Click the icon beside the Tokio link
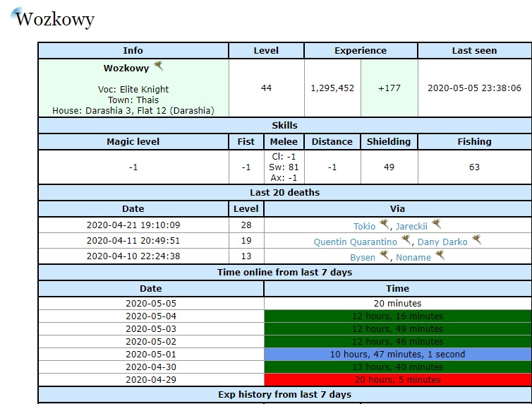The width and height of the screenshot is (532, 404). coord(384,225)
